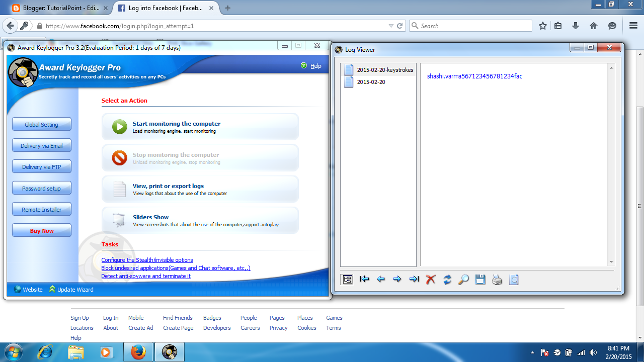Open Windows Media Player from taskbar
Image resolution: width=644 pixels, height=362 pixels.
point(106,352)
